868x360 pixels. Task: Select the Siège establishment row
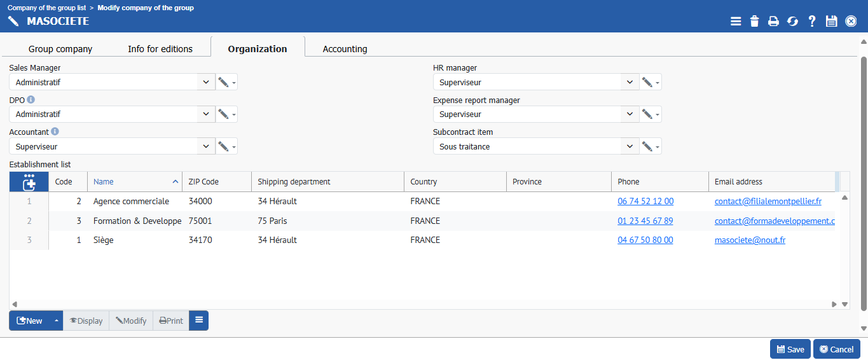tap(104, 240)
